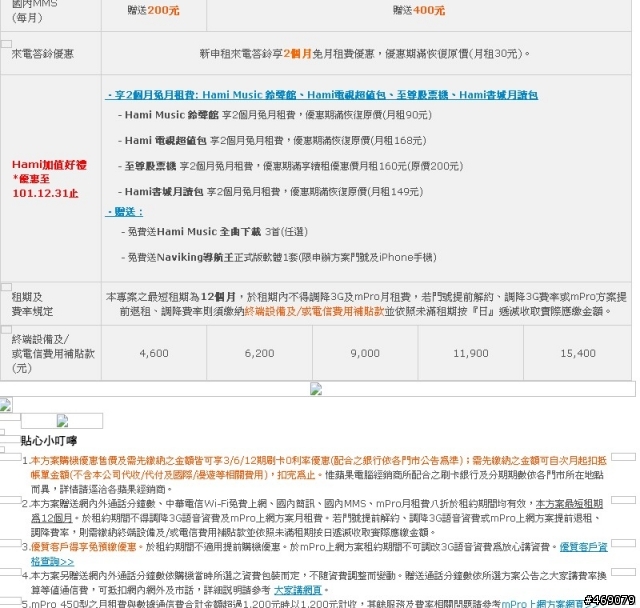Click note 4 about 贈送網內外通話分鐘數

314,583
